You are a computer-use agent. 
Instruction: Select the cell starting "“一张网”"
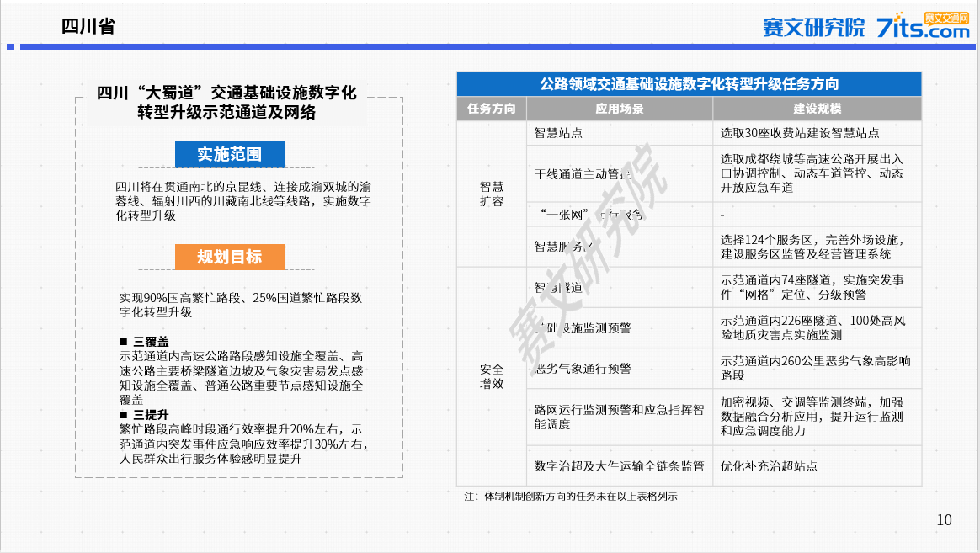[x=620, y=215]
